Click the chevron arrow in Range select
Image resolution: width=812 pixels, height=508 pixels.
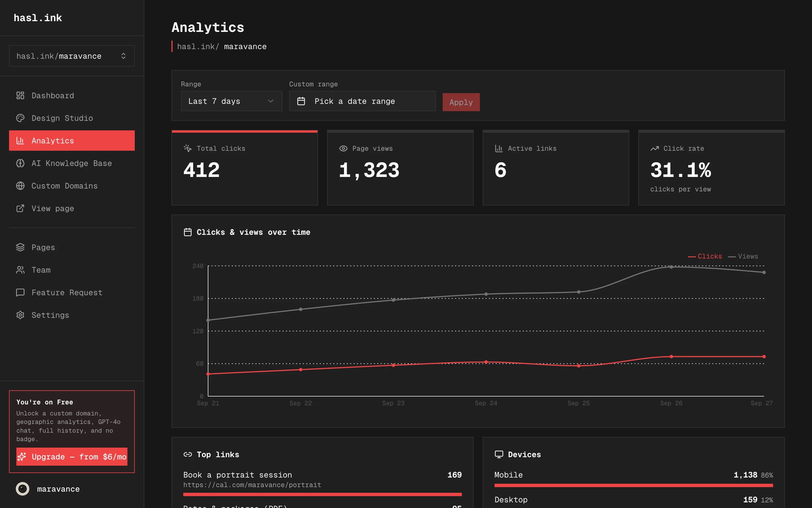click(x=270, y=101)
